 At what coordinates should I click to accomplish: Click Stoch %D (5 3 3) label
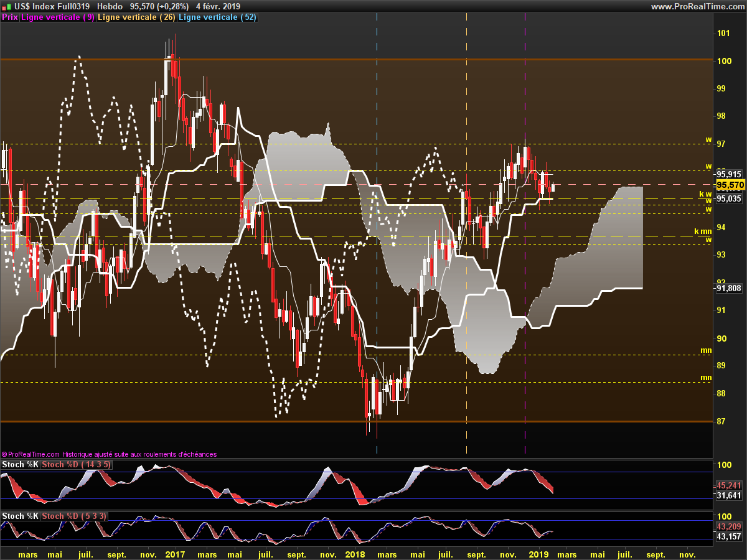coord(75,516)
